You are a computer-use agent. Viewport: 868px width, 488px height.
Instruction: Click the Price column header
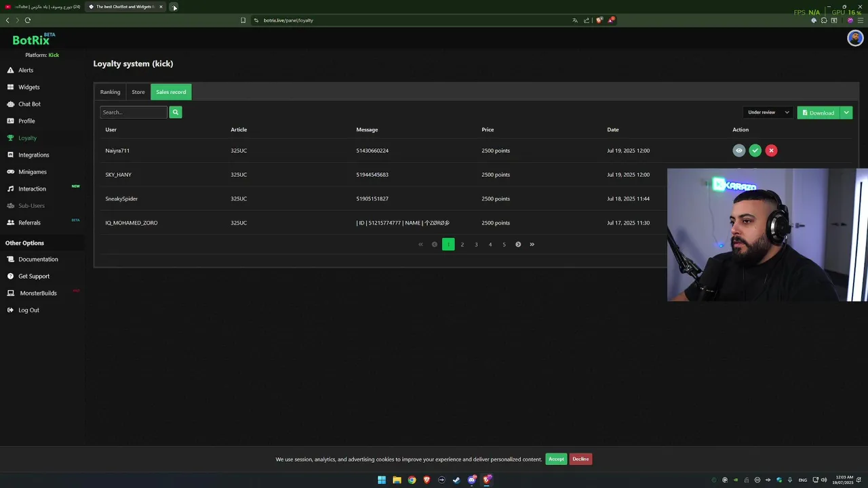tap(488, 129)
